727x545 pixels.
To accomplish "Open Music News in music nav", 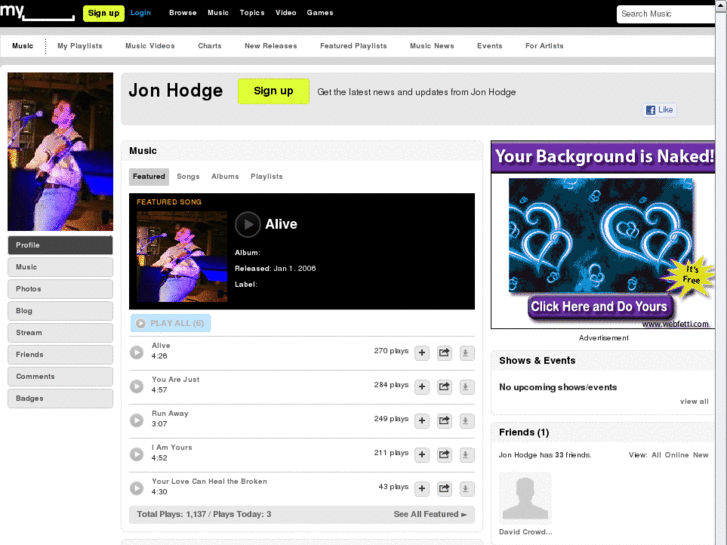I will coord(432,46).
